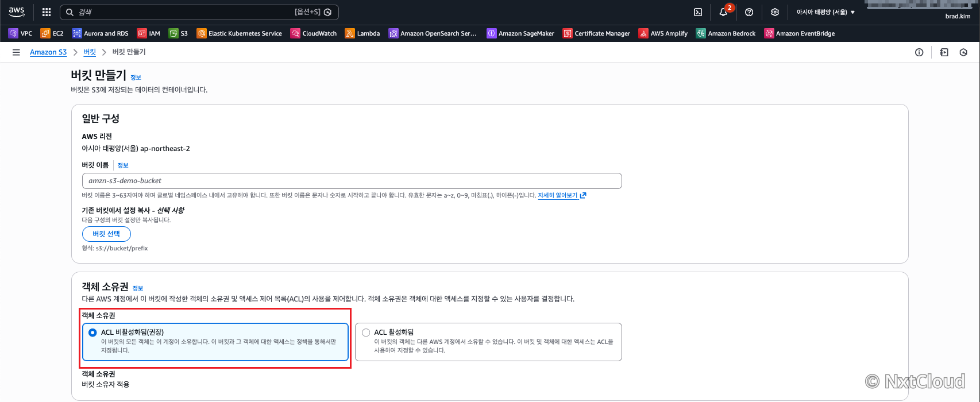Open the settings gear icon

coord(775,12)
